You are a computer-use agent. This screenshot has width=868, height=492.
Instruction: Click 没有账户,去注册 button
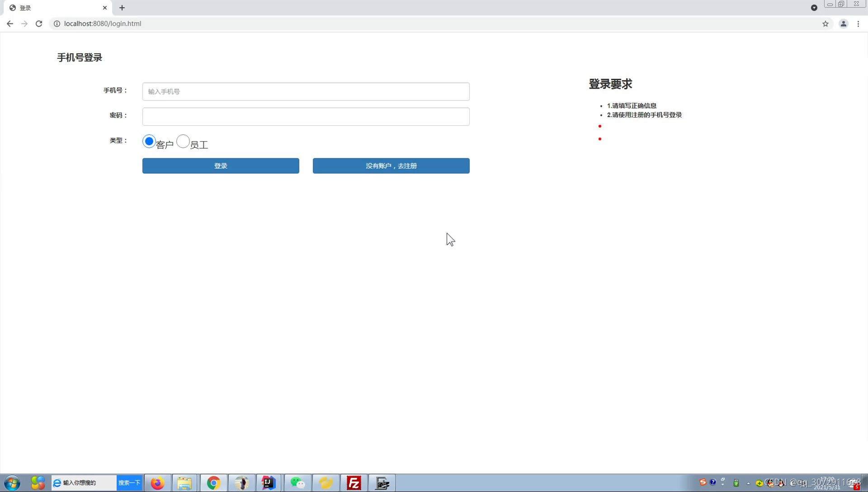point(391,166)
